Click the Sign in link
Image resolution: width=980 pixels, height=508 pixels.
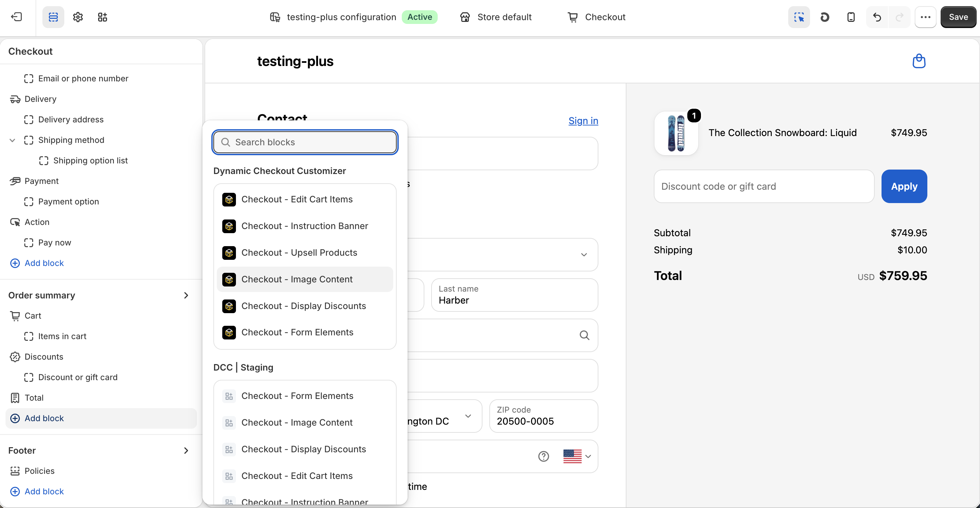point(583,121)
